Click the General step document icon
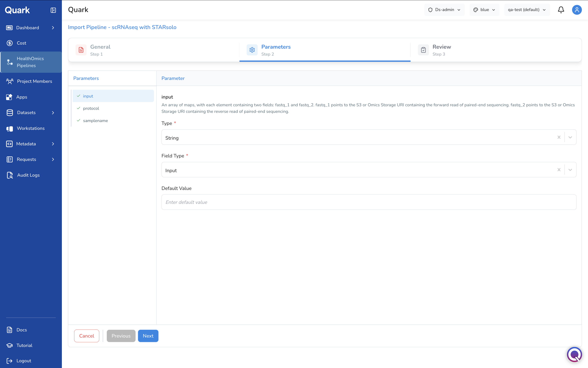This screenshot has height=368, width=588. [81, 50]
